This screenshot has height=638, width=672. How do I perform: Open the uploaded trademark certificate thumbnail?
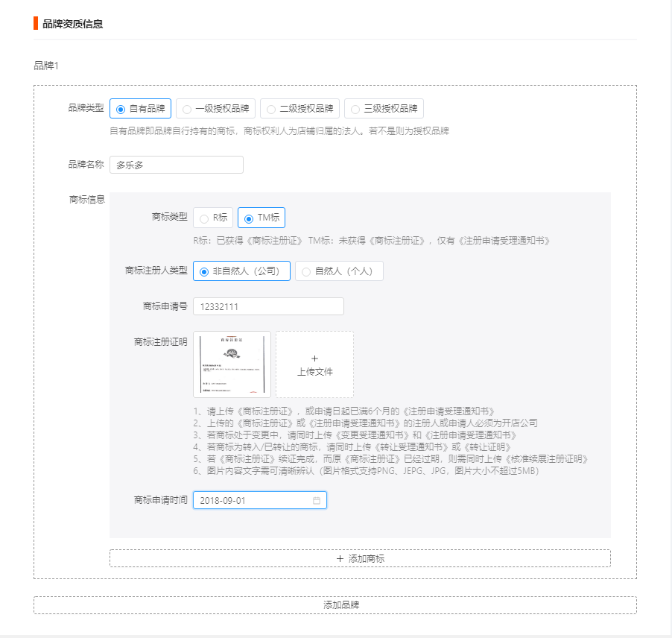[x=232, y=364]
